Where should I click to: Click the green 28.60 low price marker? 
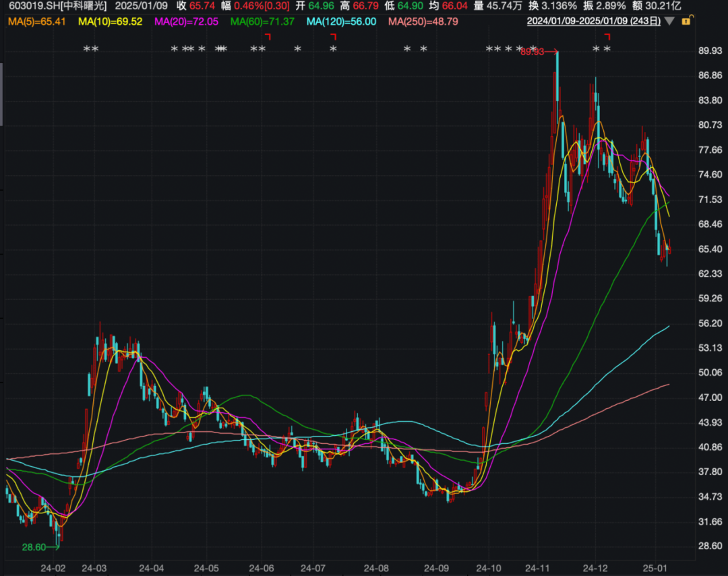pos(34,548)
